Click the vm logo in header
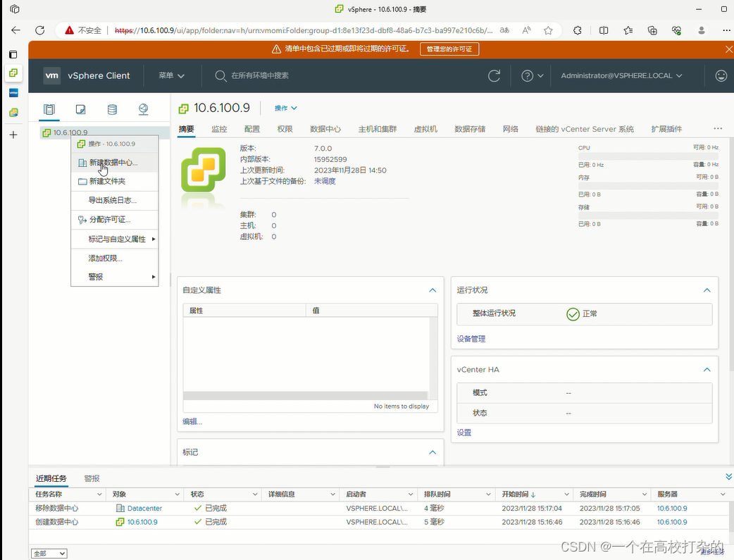Image resolution: width=734 pixels, height=560 pixels. 52,75
